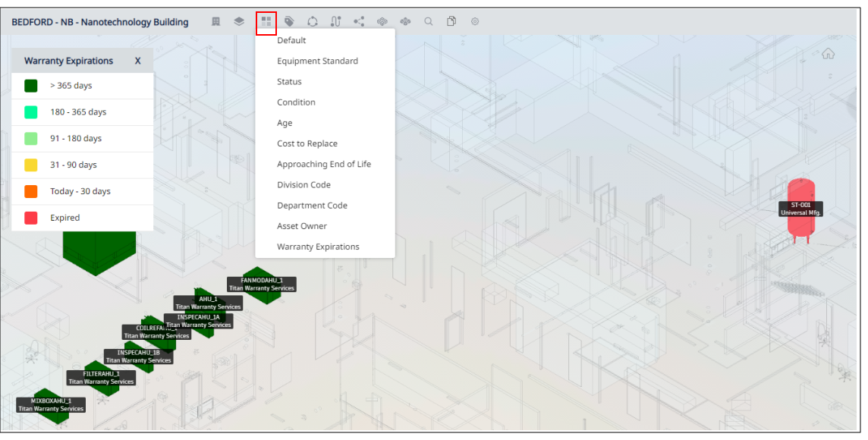Click the '31 - 90 days' legend text
This screenshot has width=868, height=440.
[73, 165]
